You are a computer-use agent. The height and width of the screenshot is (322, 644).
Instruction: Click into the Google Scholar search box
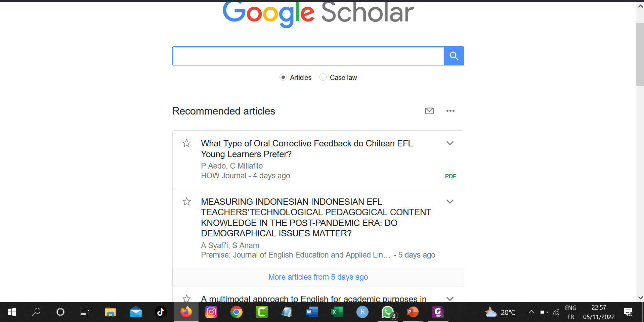[x=308, y=56]
